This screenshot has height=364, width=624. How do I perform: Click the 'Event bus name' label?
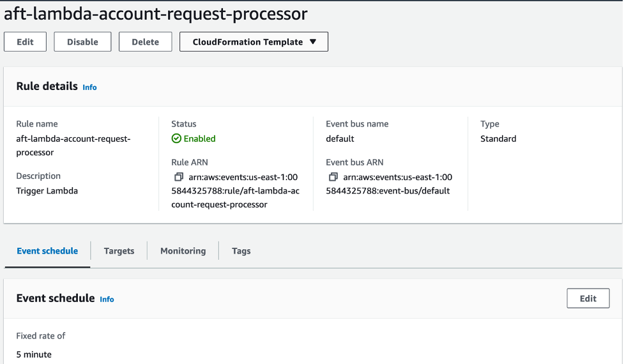coord(357,124)
